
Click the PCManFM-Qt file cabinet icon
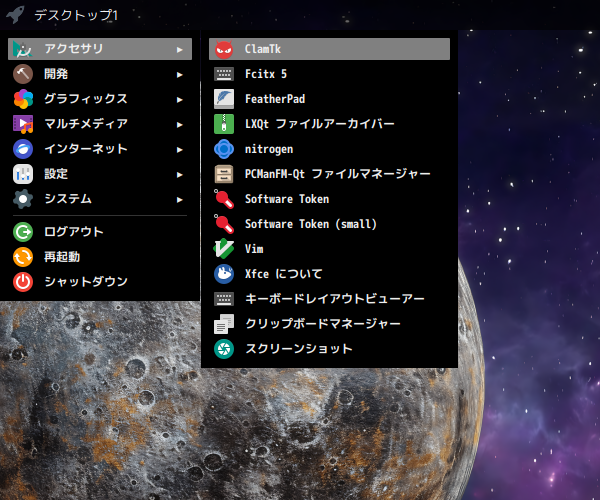pyautogui.click(x=224, y=174)
